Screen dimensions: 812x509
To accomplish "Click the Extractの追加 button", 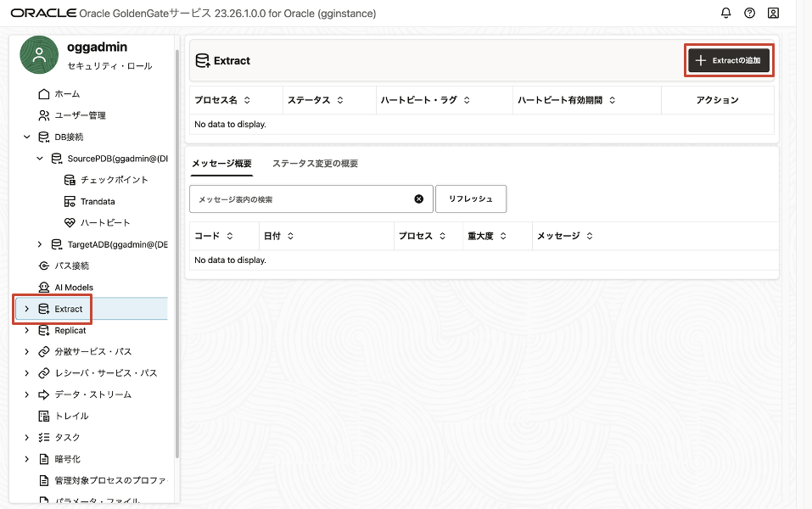I will [x=729, y=61].
